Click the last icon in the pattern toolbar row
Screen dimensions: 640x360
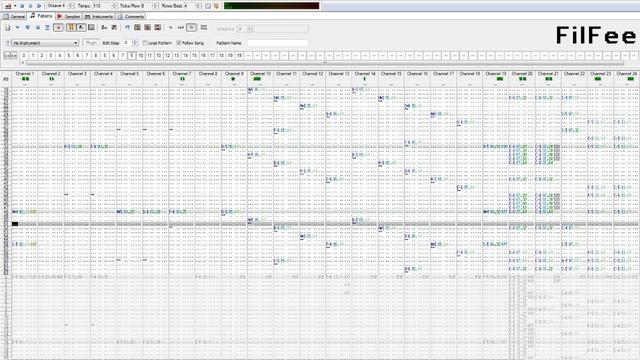204,27
